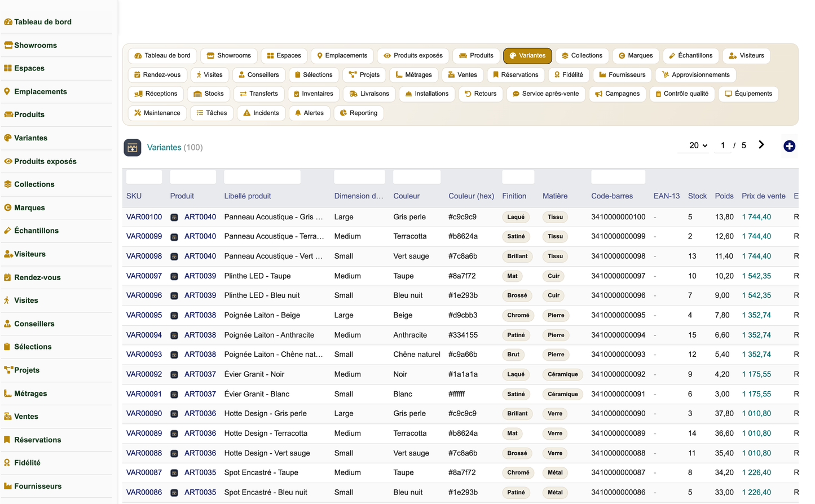The image size is (815, 504).
Task: Click the Couleur filter input field
Action: click(x=417, y=177)
